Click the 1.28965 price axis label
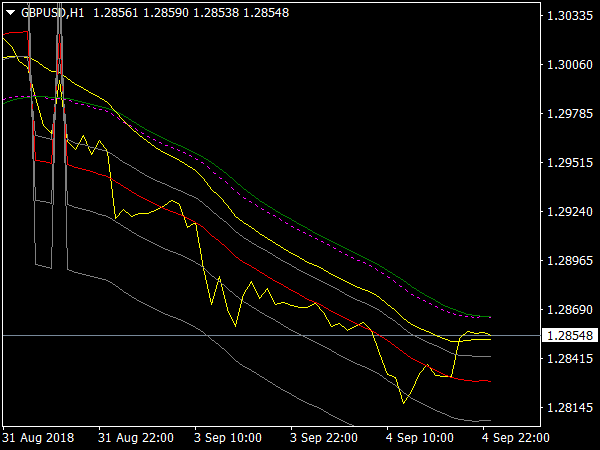This screenshot has height=450, width=600. coord(570,261)
